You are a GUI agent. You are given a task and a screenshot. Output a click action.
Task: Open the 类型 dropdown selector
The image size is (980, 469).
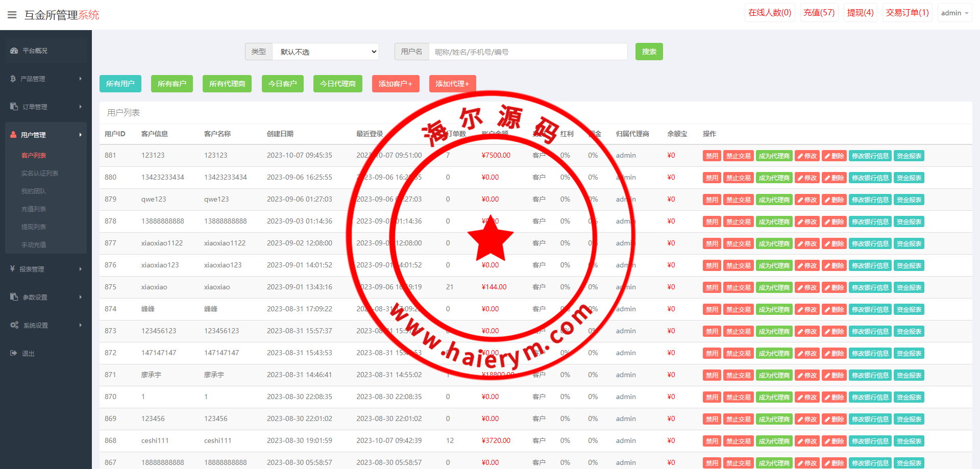pyautogui.click(x=325, y=52)
